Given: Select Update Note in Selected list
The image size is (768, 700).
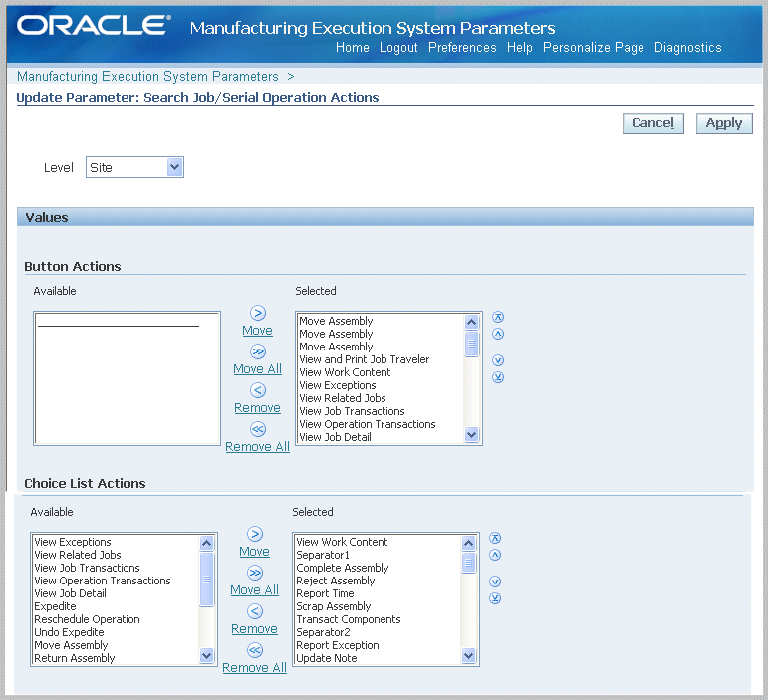Looking at the screenshot, I should point(326,658).
